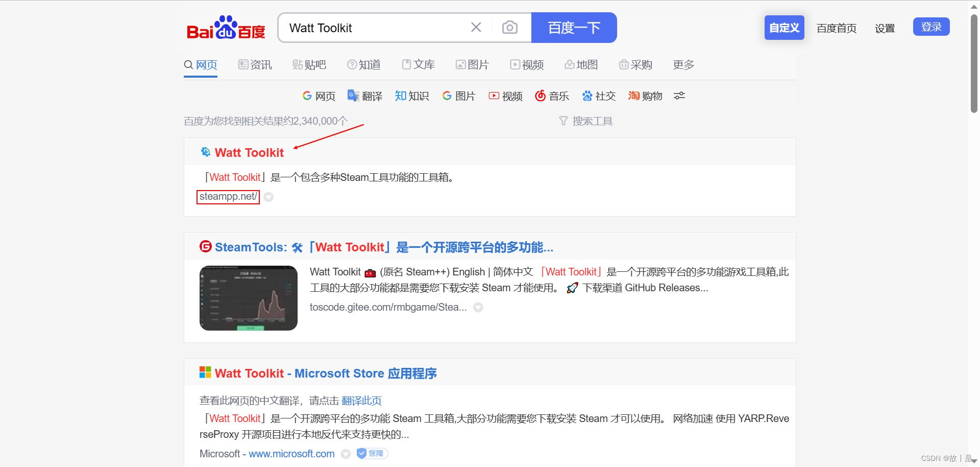The image size is (980, 467).
Task: Click the 百度一下 search button
Action: (x=574, y=28)
